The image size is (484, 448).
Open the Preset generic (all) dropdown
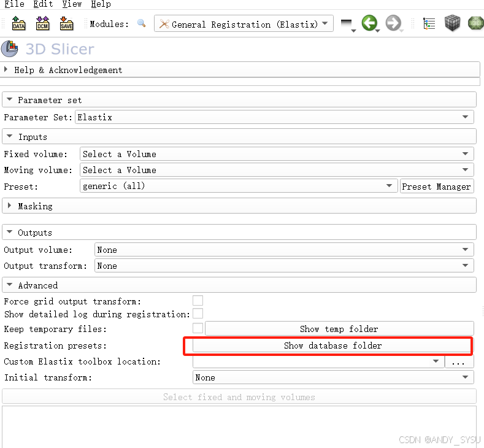[x=238, y=186]
